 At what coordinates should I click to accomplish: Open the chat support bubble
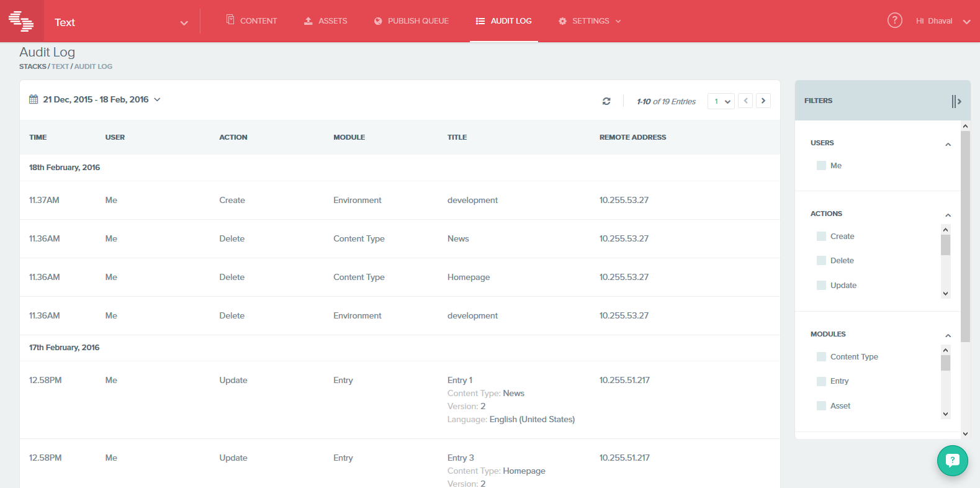(952, 461)
